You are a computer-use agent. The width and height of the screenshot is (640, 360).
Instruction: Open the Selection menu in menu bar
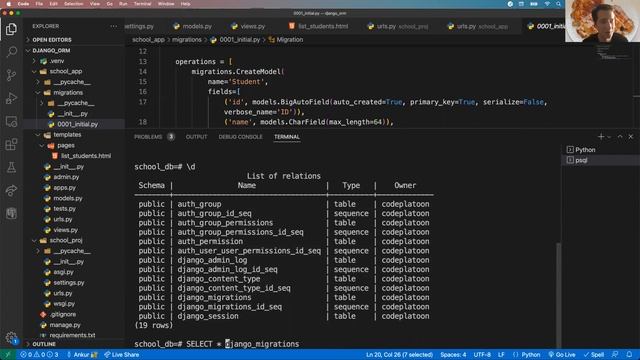click(73, 4)
